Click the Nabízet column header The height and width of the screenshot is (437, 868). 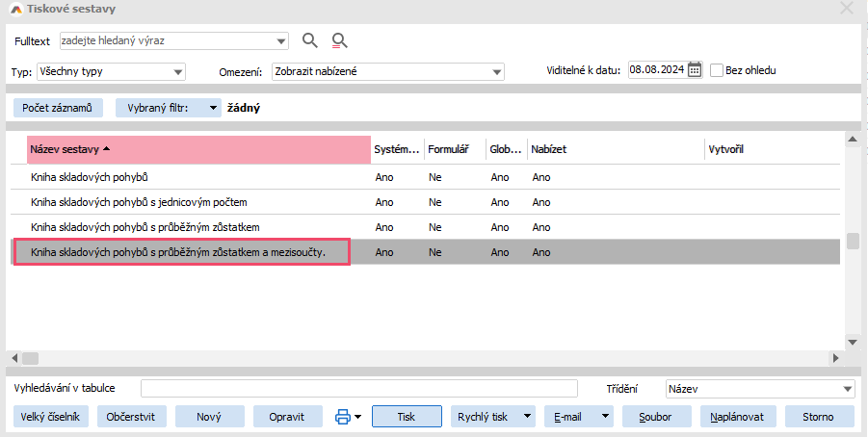(549, 149)
